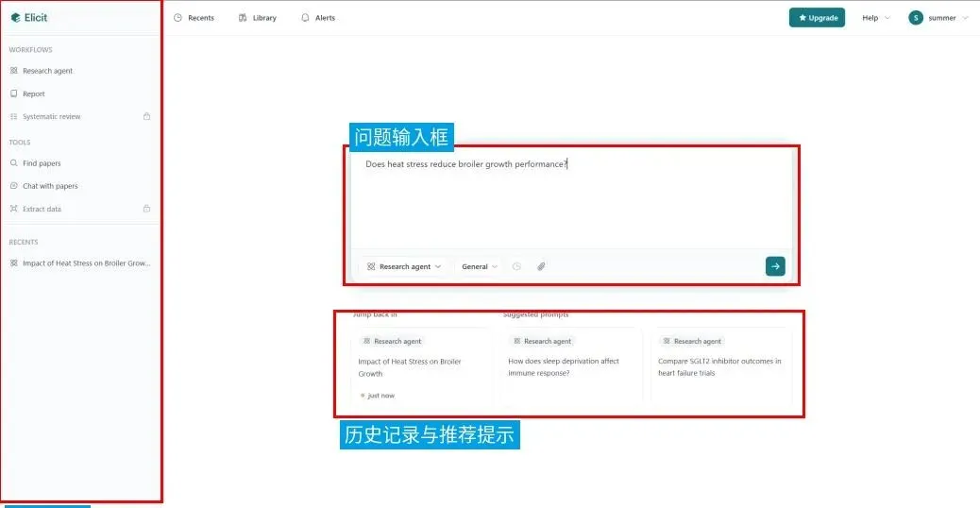Screen dimensions: 980x508
Task: Click the icon beside recent Impact of Heat Stress
Action: pyautogui.click(x=14, y=263)
